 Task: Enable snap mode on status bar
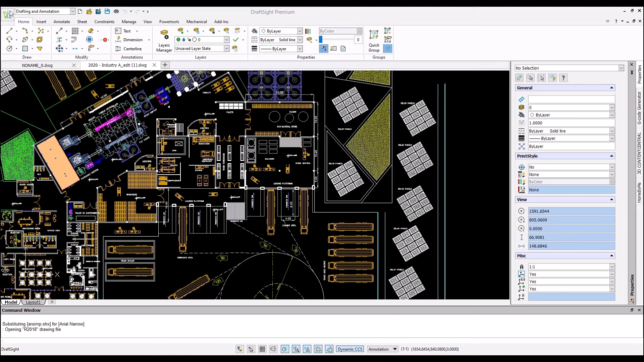click(x=251, y=349)
